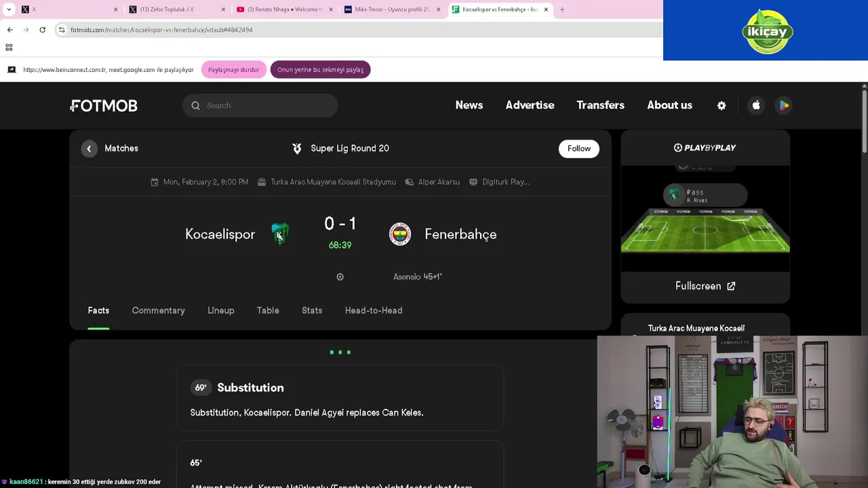This screenshot has height=488, width=868.
Task: Click the Kocaelispor team name
Action: tap(220, 235)
